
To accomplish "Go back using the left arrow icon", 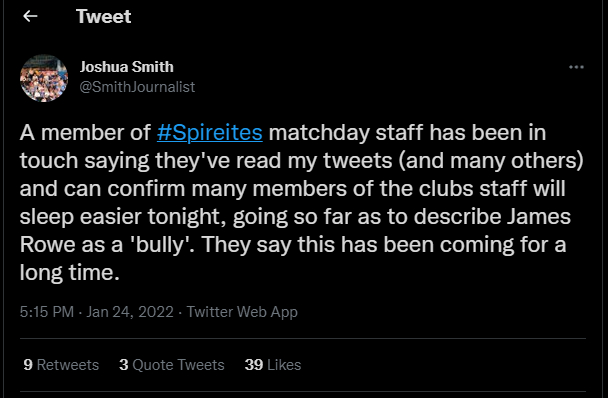I will point(30,16).
